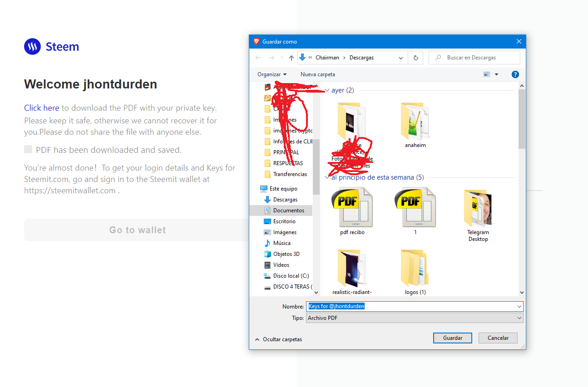Viewport: 588px width, 387px height.
Task: Select Descargas under Este equipo in the sidebar
Action: pos(281,200)
